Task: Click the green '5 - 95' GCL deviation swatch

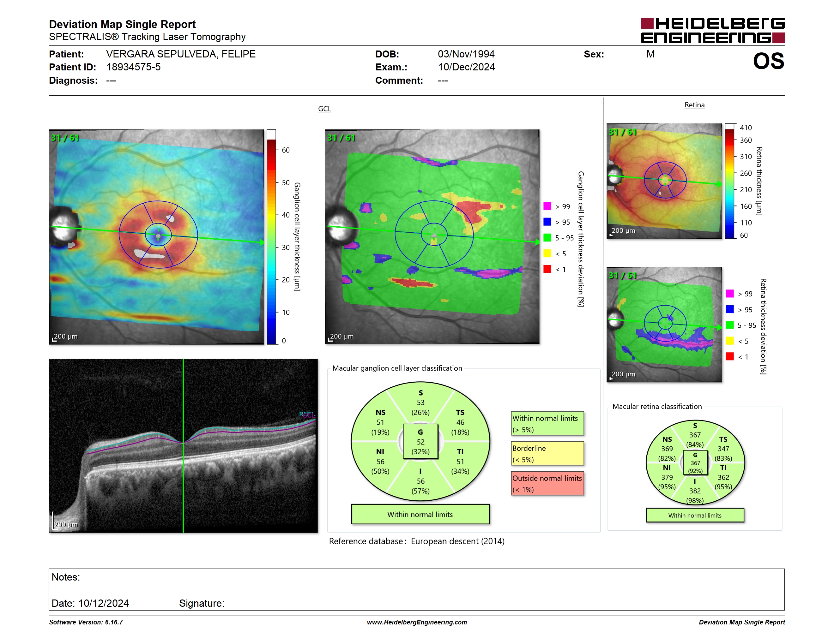Action: point(547,238)
